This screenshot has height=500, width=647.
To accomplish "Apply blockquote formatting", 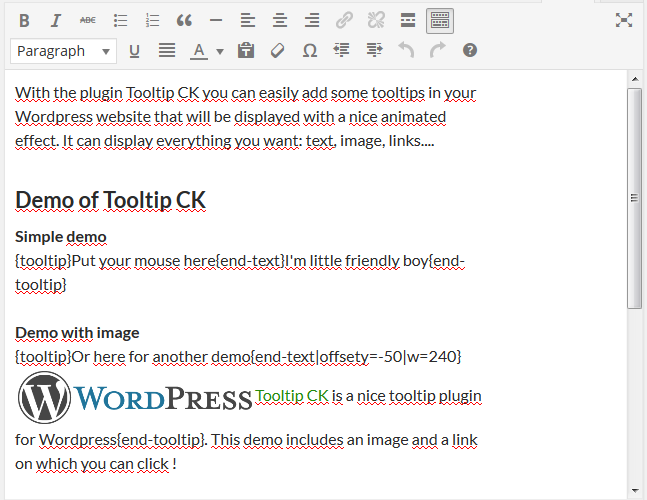I will click(x=184, y=20).
